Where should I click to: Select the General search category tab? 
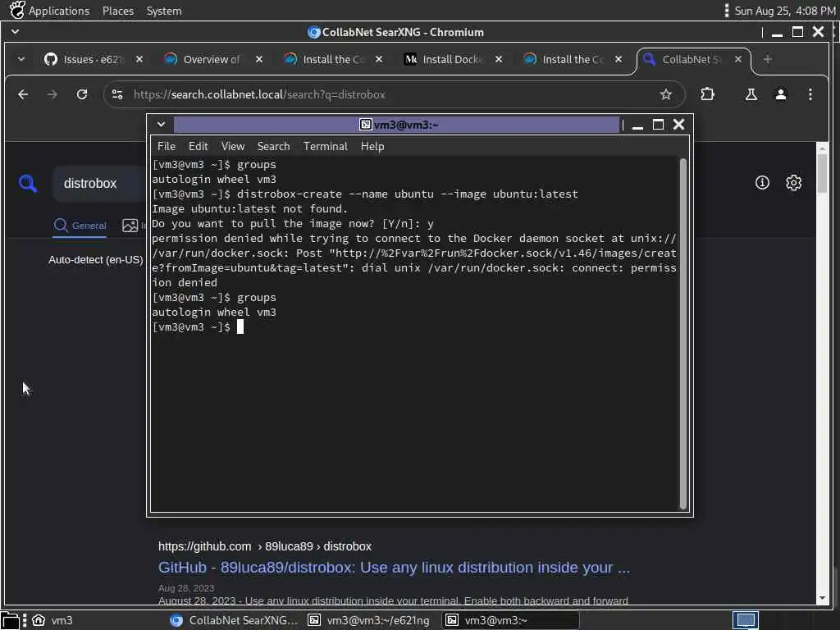(80, 226)
